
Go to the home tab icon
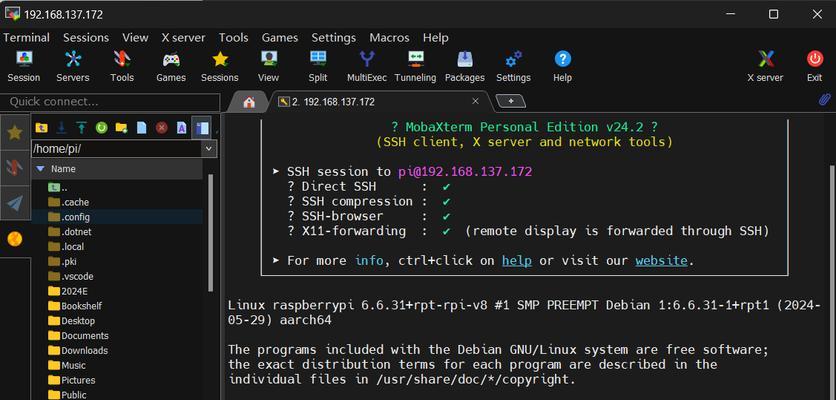click(249, 102)
